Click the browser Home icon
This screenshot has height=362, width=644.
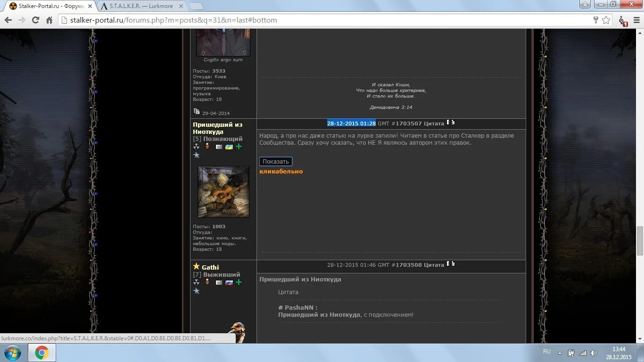[49, 20]
